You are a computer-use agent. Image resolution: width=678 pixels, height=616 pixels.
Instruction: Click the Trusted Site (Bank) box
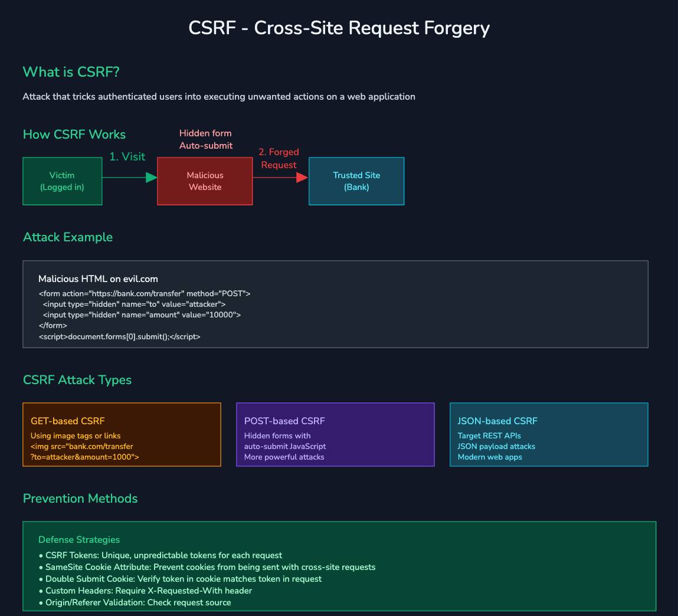coord(356,181)
